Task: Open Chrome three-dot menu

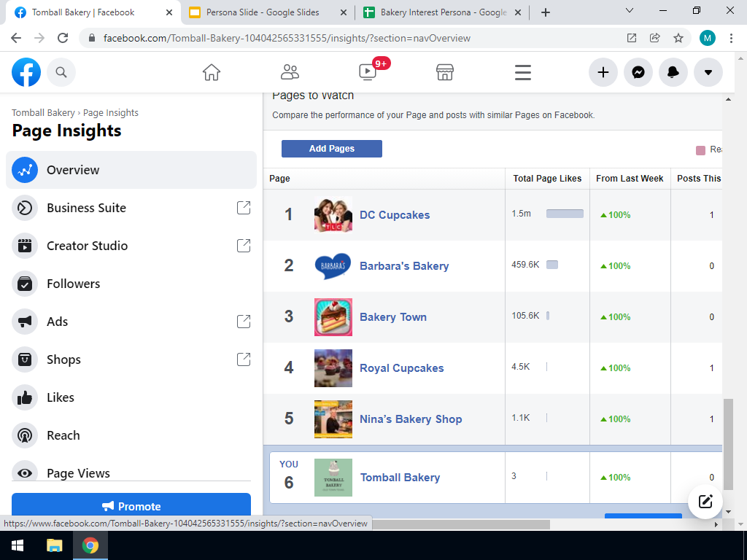Action: tap(731, 38)
